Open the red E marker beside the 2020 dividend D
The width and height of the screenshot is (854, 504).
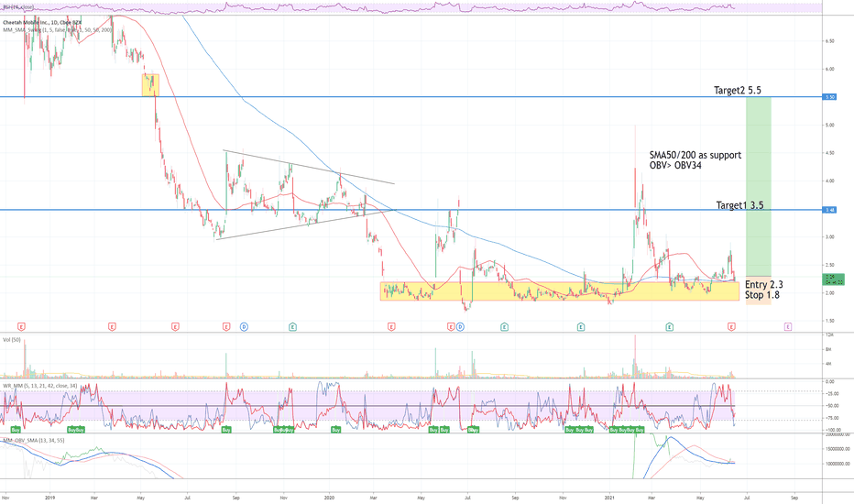[x=451, y=327]
